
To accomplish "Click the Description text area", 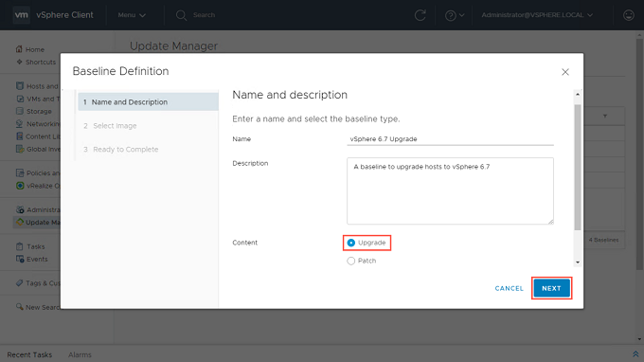I will 450,191.
